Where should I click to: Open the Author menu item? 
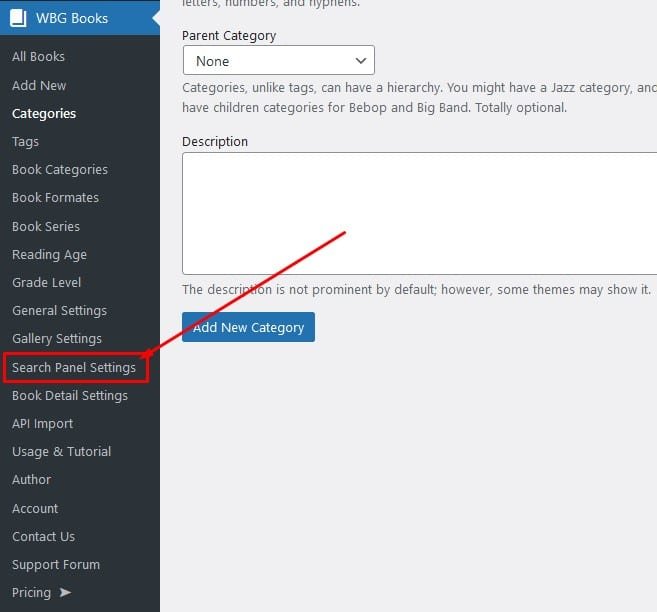point(31,480)
